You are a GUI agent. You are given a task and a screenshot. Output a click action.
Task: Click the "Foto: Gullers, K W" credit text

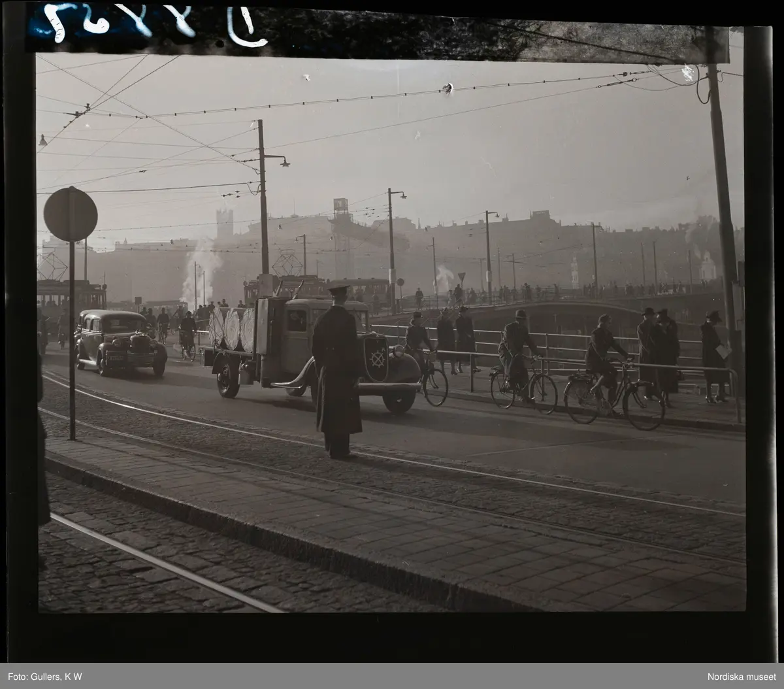click(x=41, y=675)
